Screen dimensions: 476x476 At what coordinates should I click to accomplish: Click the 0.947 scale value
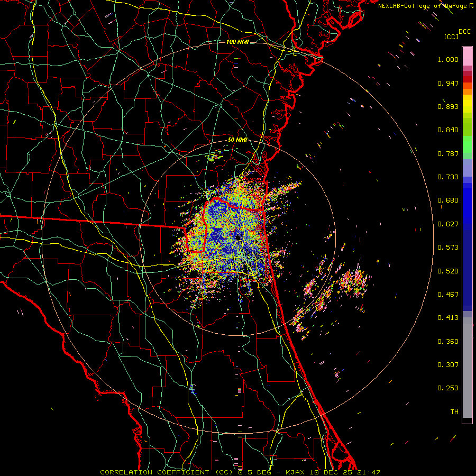(448, 83)
